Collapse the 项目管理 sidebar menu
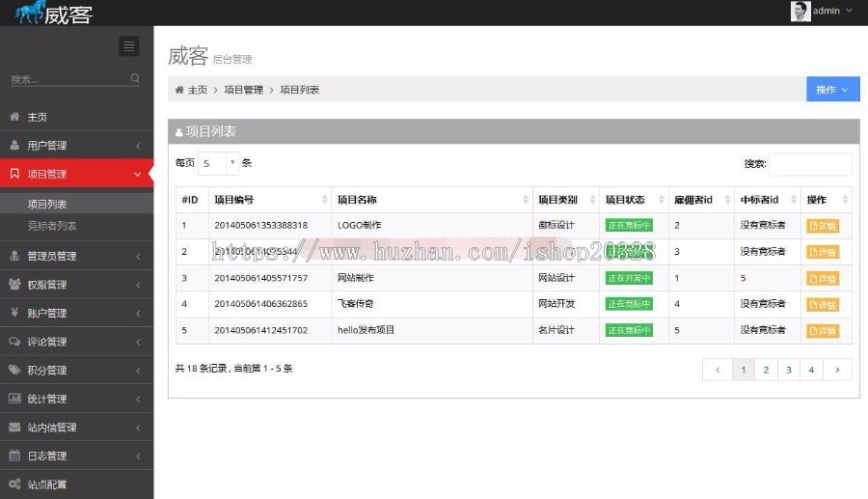 click(77, 174)
